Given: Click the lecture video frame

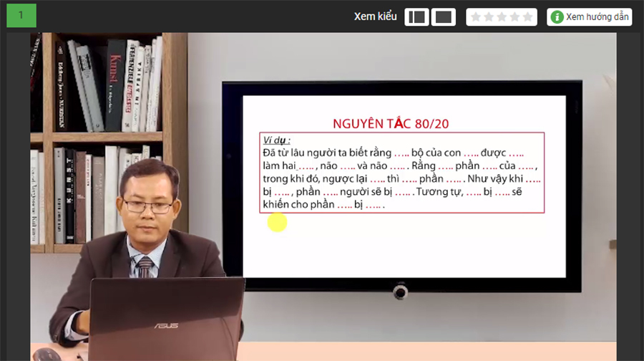Looking at the screenshot, I should coord(323,196).
